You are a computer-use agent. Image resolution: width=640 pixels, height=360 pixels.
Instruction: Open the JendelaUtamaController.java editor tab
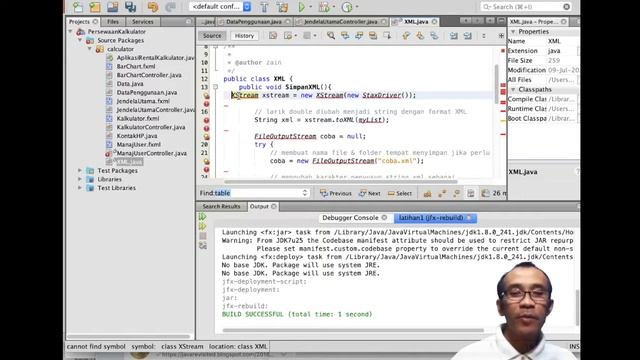[341, 22]
